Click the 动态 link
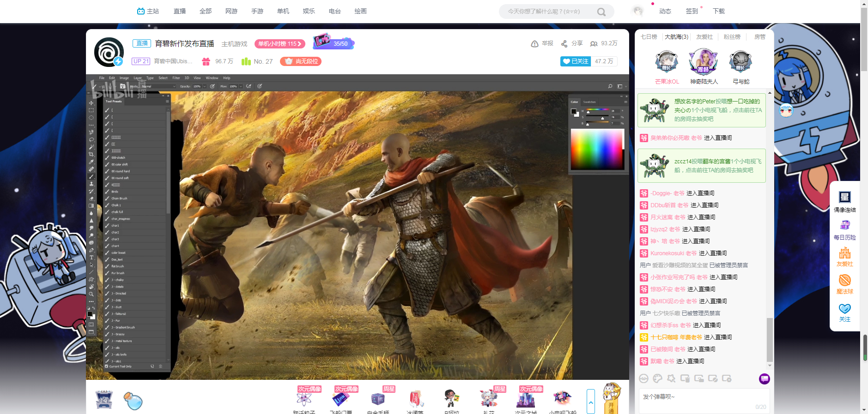Image resolution: width=868 pixels, height=414 pixels. (x=665, y=11)
